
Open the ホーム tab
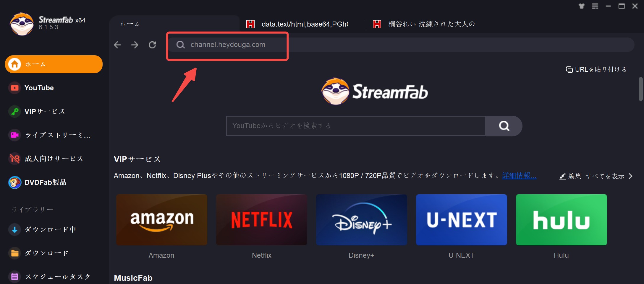pos(174,24)
